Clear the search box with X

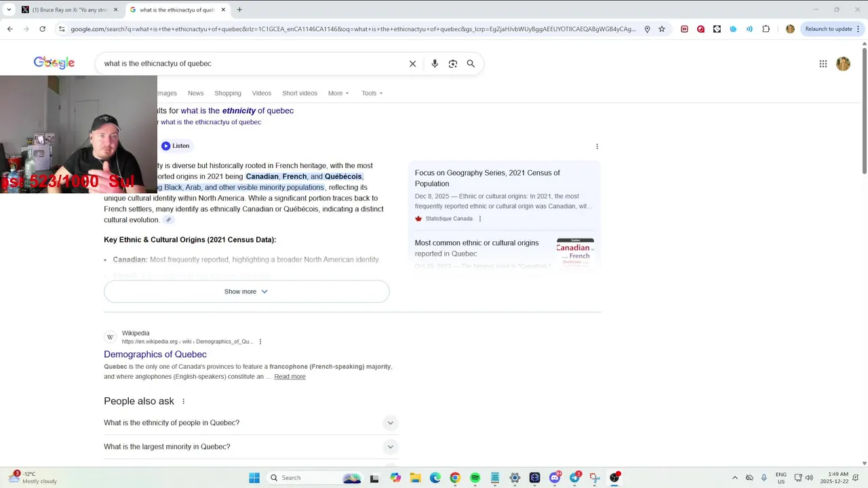(x=412, y=64)
